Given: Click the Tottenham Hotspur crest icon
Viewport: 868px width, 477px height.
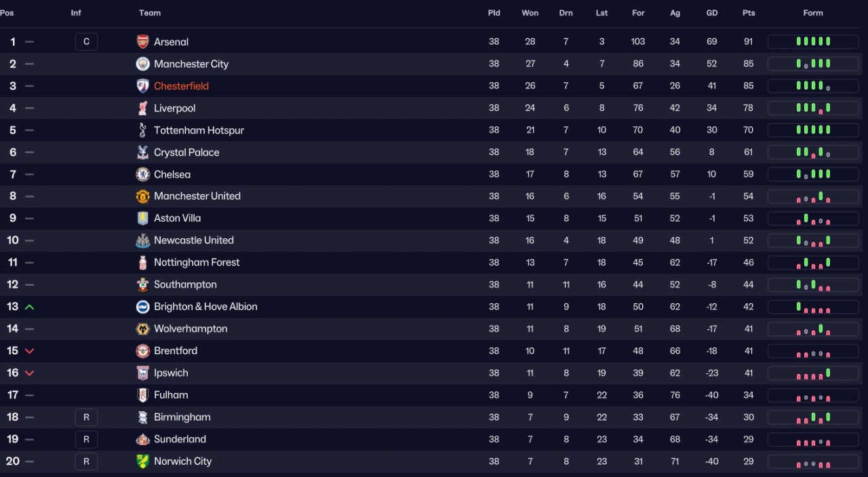Looking at the screenshot, I should [142, 130].
